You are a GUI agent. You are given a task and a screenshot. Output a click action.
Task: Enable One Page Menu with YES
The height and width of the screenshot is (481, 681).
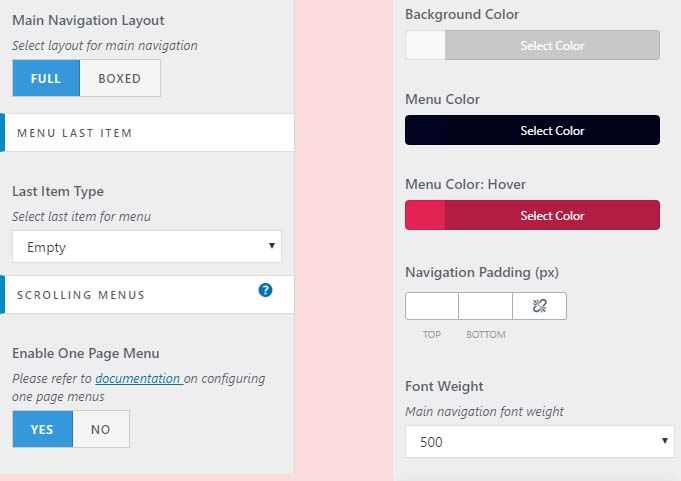(x=43, y=429)
